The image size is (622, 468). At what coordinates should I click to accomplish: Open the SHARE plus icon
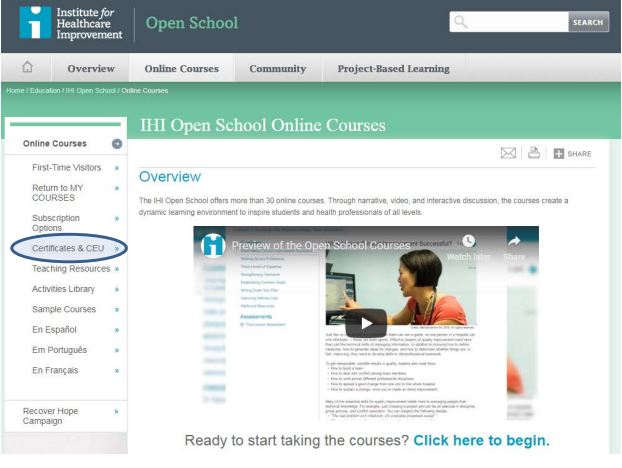559,153
